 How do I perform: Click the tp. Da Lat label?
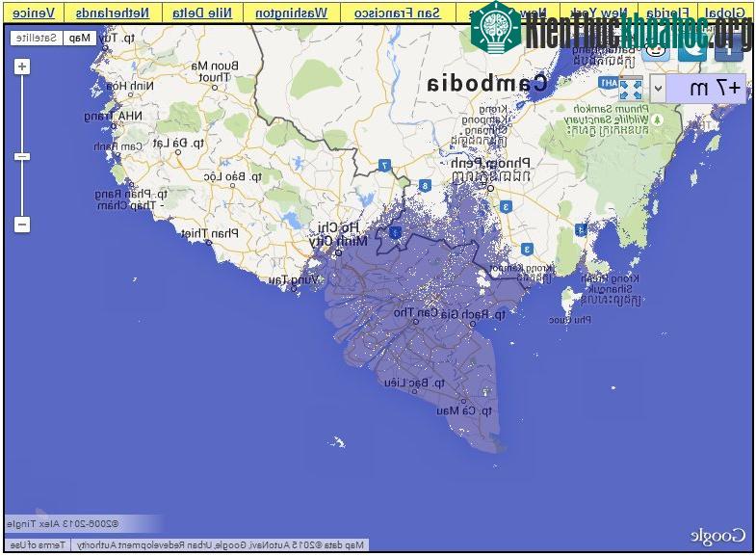coord(179,144)
